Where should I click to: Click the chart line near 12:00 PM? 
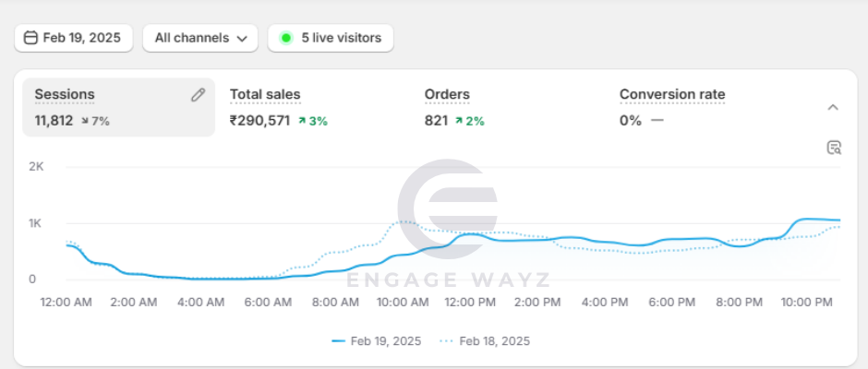click(x=471, y=234)
